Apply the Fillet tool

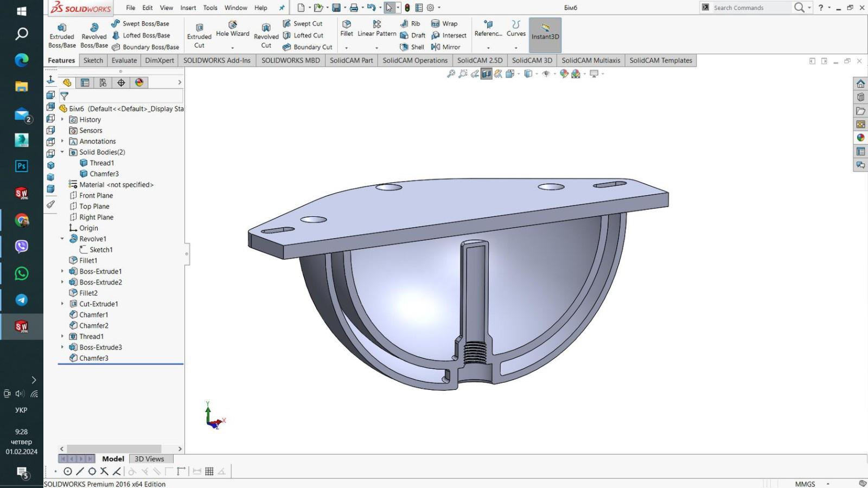pyautogui.click(x=347, y=29)
